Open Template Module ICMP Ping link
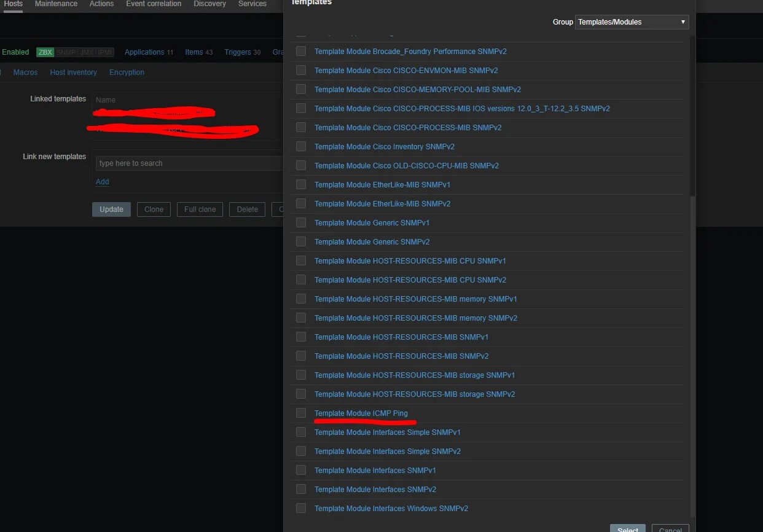763x532 pixels. (x=361, y=413)
